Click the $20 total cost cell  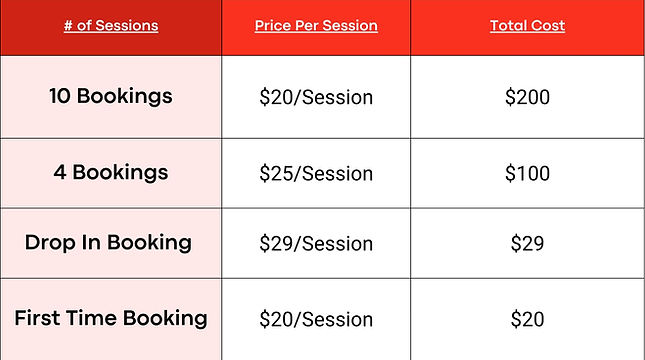pos(527,320)
